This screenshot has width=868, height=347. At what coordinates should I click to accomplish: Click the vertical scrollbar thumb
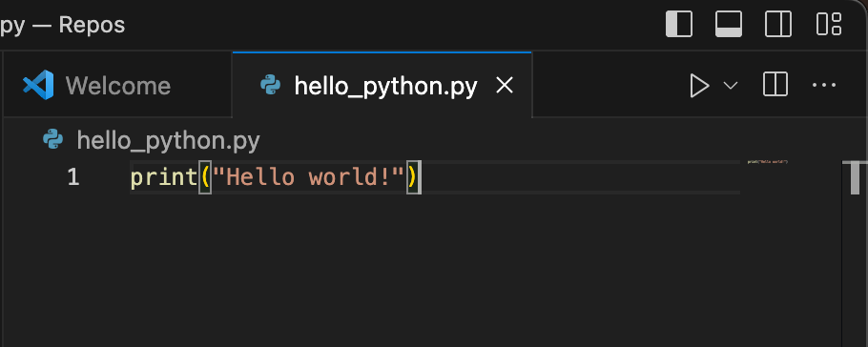[855, 177]
